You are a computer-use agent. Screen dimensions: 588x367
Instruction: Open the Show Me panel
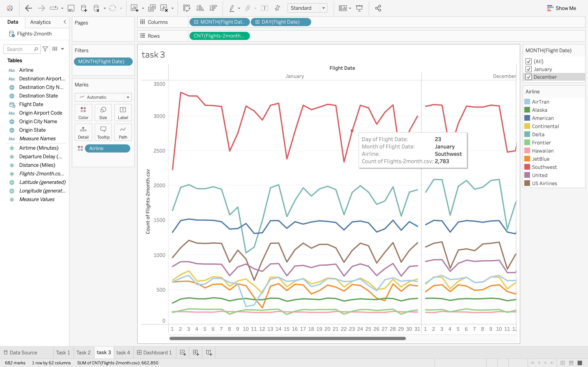pyautogui.click(x=561, y=8)
